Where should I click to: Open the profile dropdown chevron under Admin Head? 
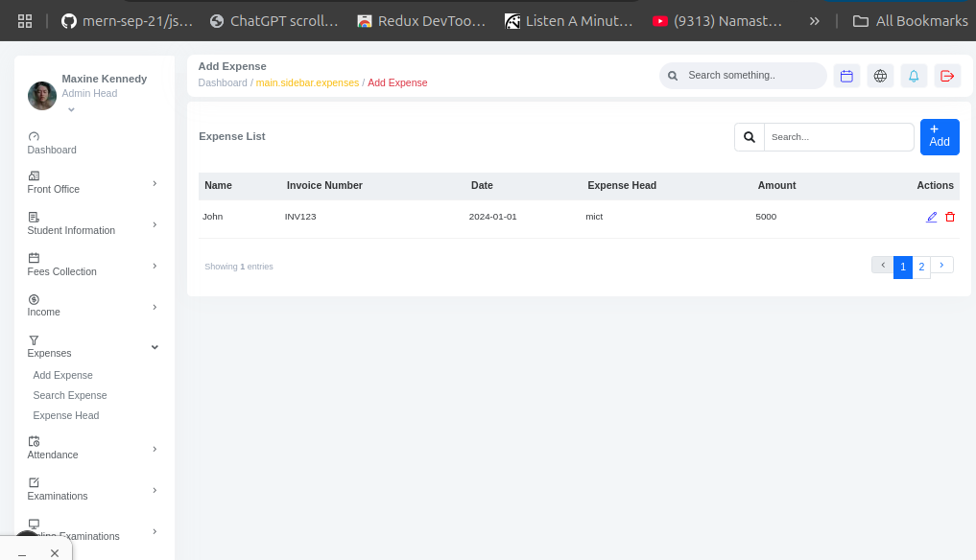[71, 110]
